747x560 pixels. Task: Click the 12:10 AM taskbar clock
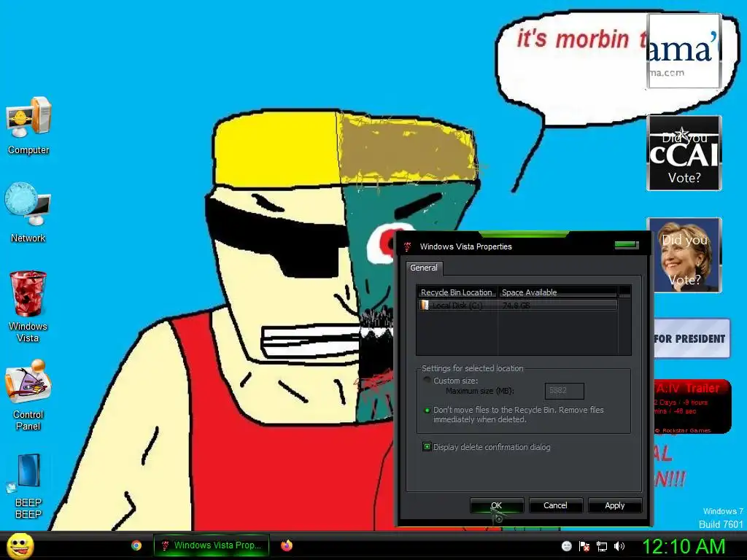click(x=684, y=546)
